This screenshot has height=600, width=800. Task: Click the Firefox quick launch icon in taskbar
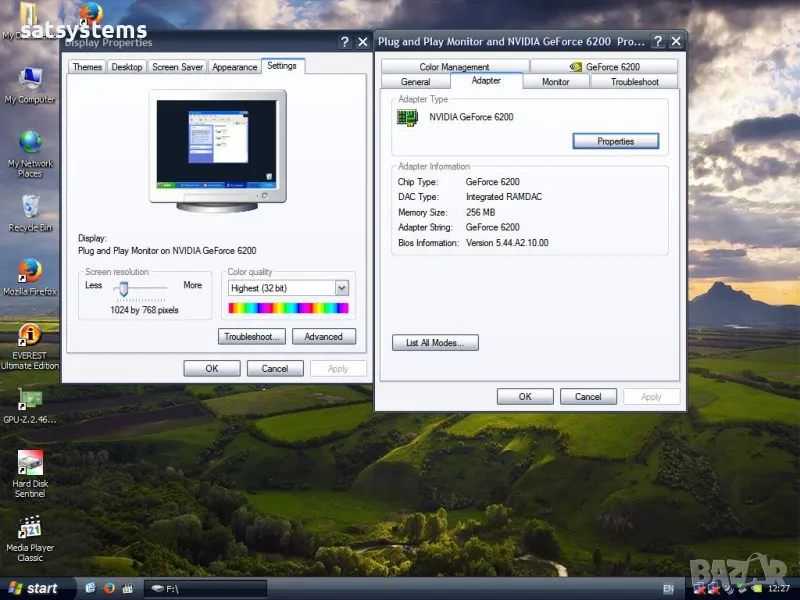107,588
